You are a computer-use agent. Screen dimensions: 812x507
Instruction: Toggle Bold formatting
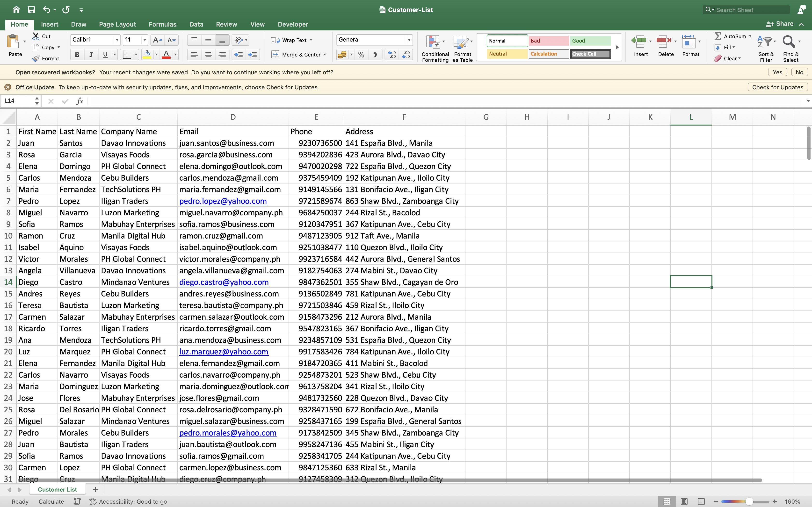pyautogui.click(x=77, y=55)
